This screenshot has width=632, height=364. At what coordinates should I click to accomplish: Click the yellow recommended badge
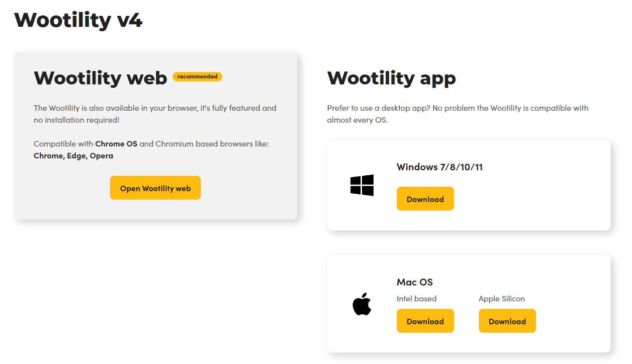[x=197, y=76]
